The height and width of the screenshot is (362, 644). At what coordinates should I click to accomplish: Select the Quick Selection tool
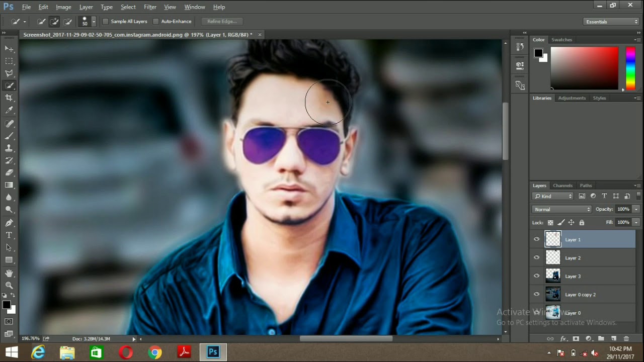click(9, 85)
